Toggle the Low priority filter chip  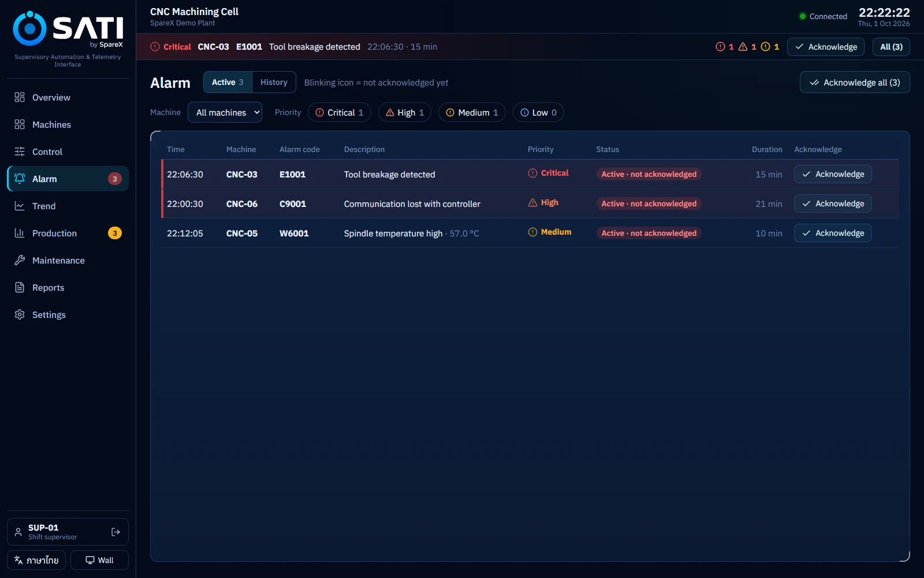point(538,112)
